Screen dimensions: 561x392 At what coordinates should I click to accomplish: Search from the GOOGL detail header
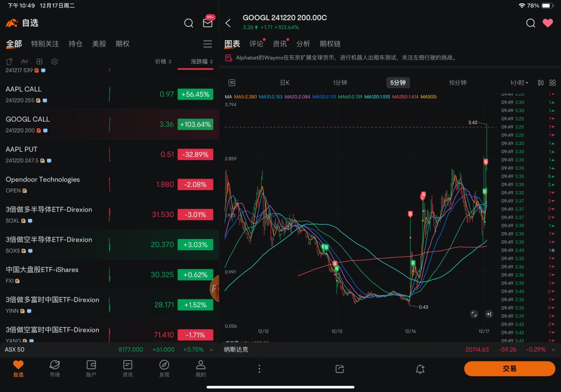click(x=531, y=23)
